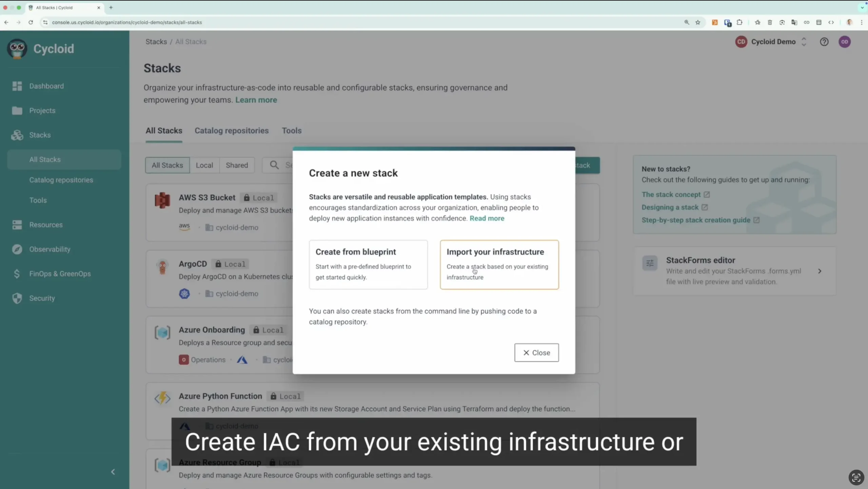Click the help question mark icon
The width and height of the screenshot is (868, 489).
824,42
